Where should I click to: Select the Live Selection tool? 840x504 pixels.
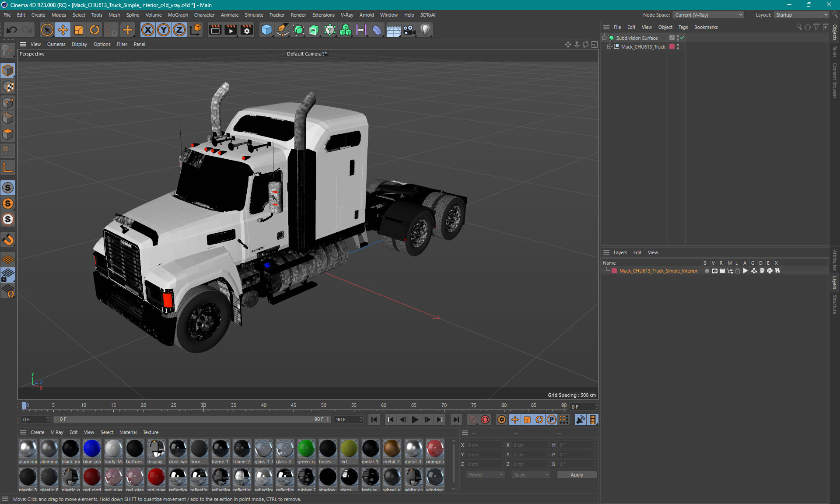(x=47, y=30)
